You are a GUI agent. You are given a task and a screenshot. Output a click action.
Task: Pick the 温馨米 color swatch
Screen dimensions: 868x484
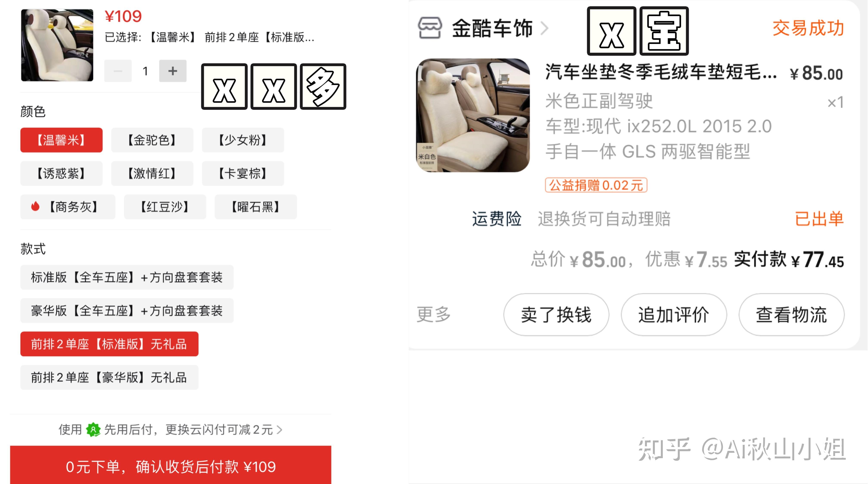point(61,140)
